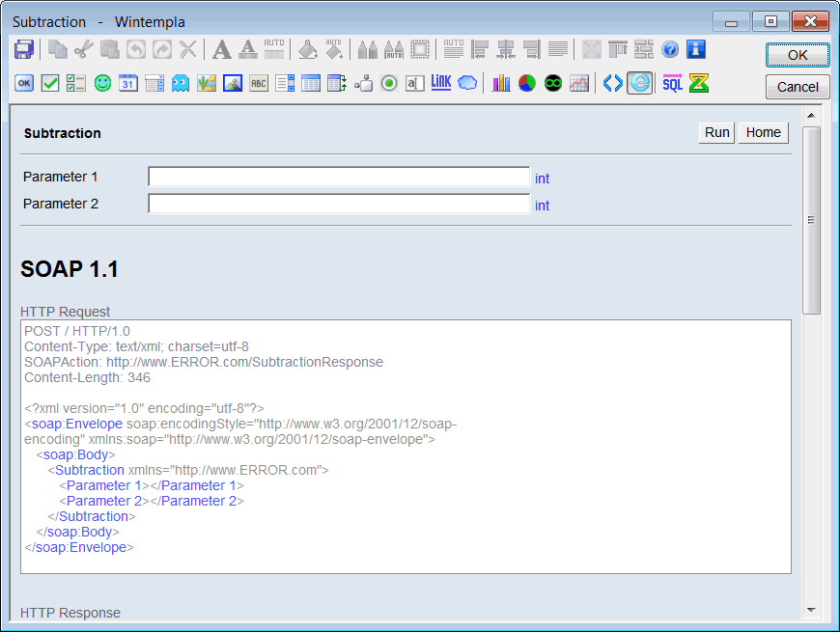The height and width of the screenshot is (632, 840).
Task: Click the blue angle brackets code icon
Action: pyautogui.click(x=613, y=84)
